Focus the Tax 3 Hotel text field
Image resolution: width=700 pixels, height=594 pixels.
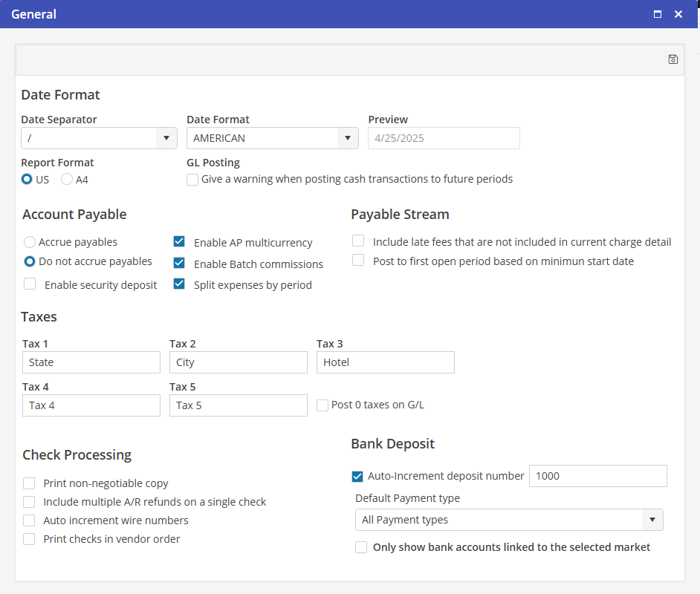click(385, 362)
